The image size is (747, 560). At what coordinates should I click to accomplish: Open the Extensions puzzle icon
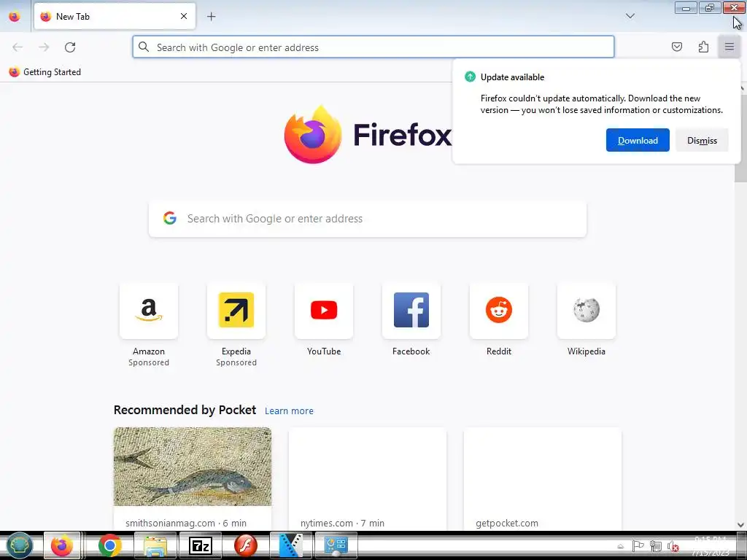coord(703,47)
